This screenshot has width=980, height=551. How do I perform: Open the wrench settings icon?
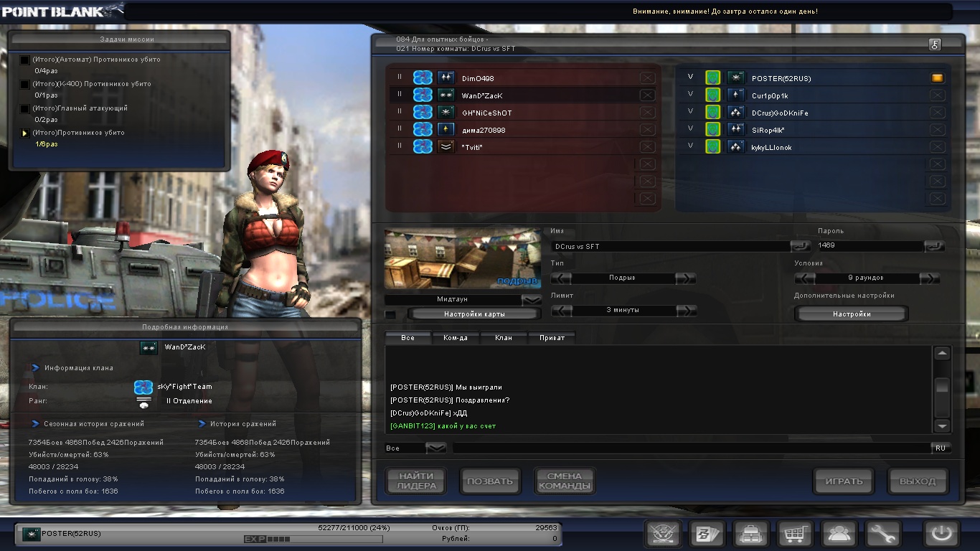click(x=882, y=534)
